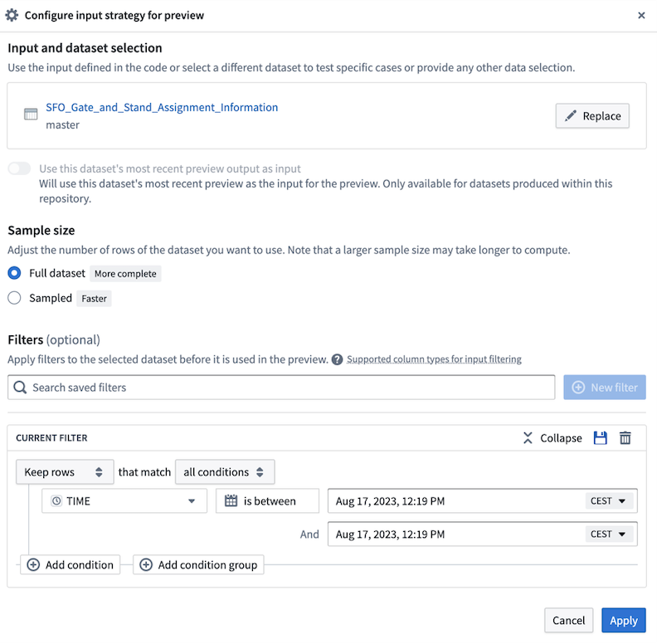This screenshot has height=644, width=657.
Task: Click the Sample size heading
Action: pyautogui.click(x=41, y=230)
